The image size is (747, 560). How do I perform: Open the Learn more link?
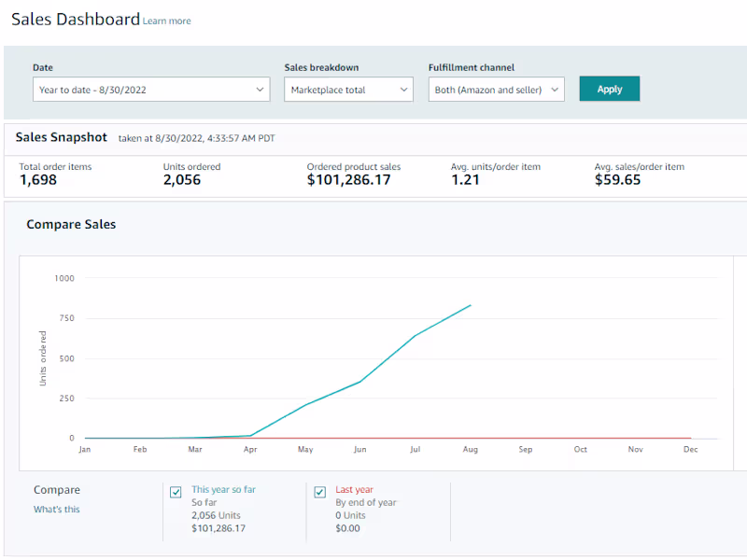click(166, 21)
